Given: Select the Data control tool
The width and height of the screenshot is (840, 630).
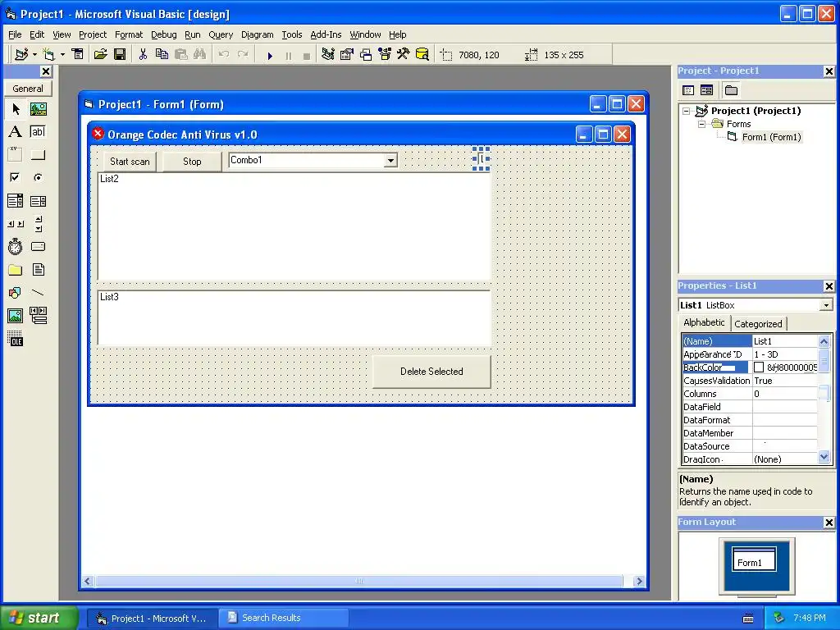Looking at the screenshot, I should [38, 316].
